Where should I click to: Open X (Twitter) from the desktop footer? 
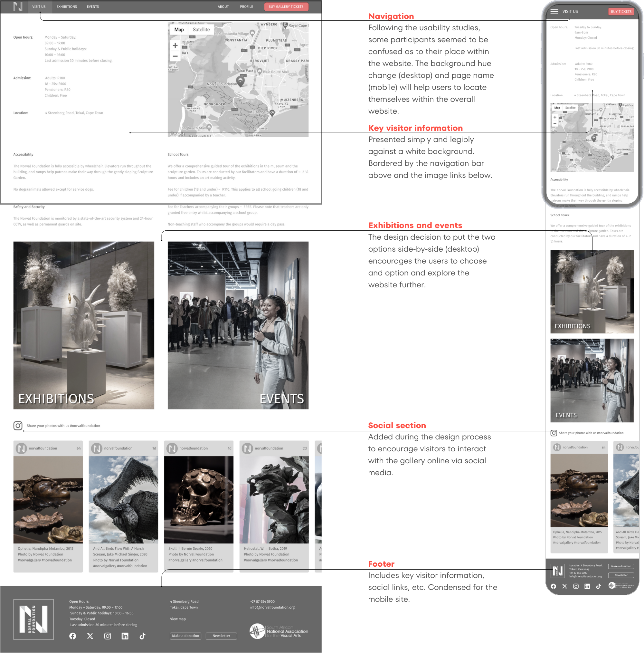click(90, 636)
